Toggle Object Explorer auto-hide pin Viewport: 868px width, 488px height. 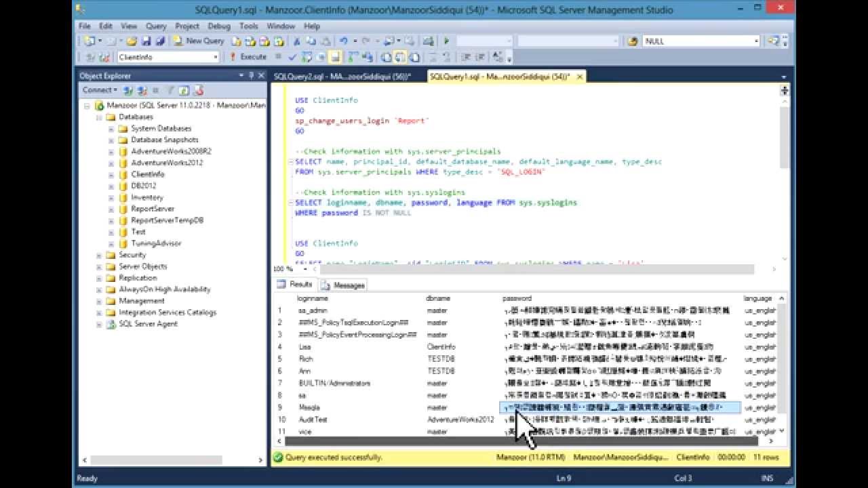[251, 76]
